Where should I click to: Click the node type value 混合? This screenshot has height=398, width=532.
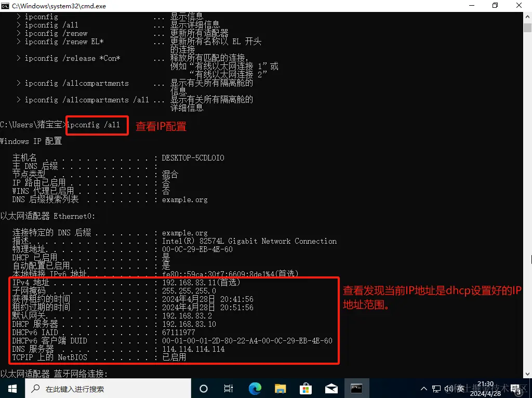(170, 175)
